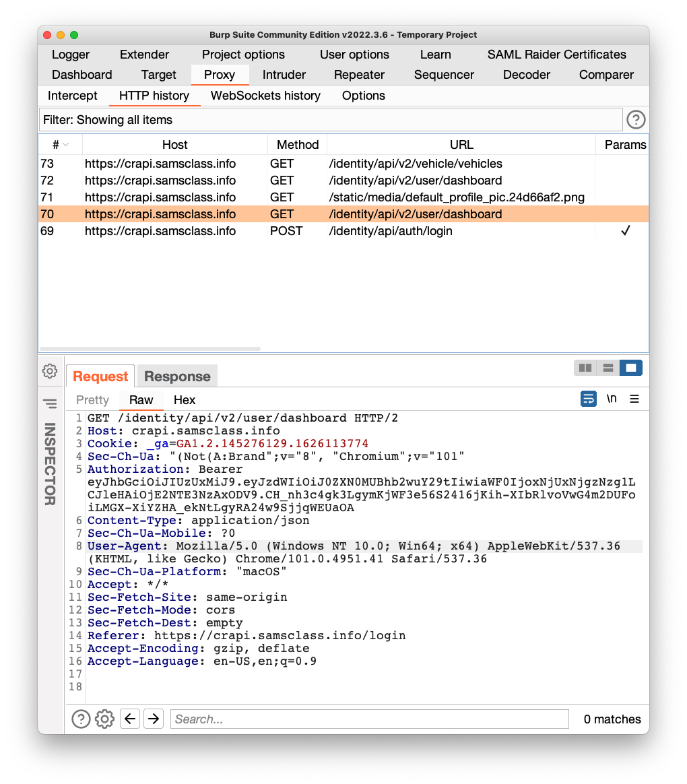The height and width of the screenshot is (784, 687).
Task: Open search settings gear icon
Action: click(104, 719)
